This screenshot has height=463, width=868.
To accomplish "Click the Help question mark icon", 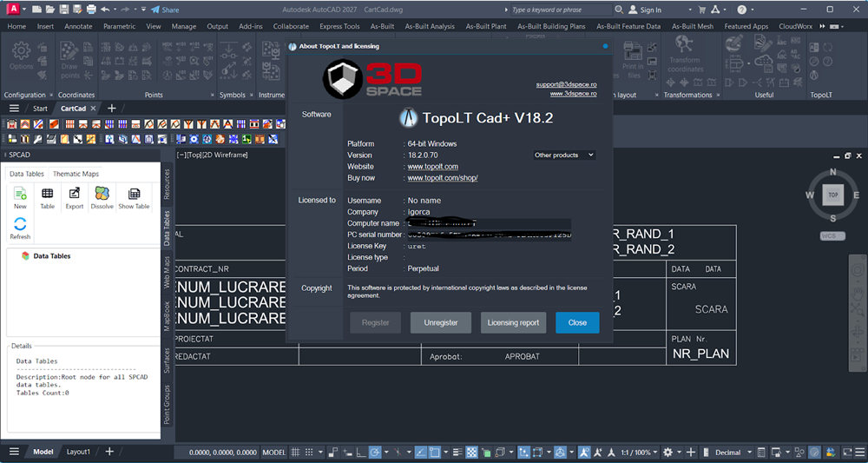I will 742,10.
